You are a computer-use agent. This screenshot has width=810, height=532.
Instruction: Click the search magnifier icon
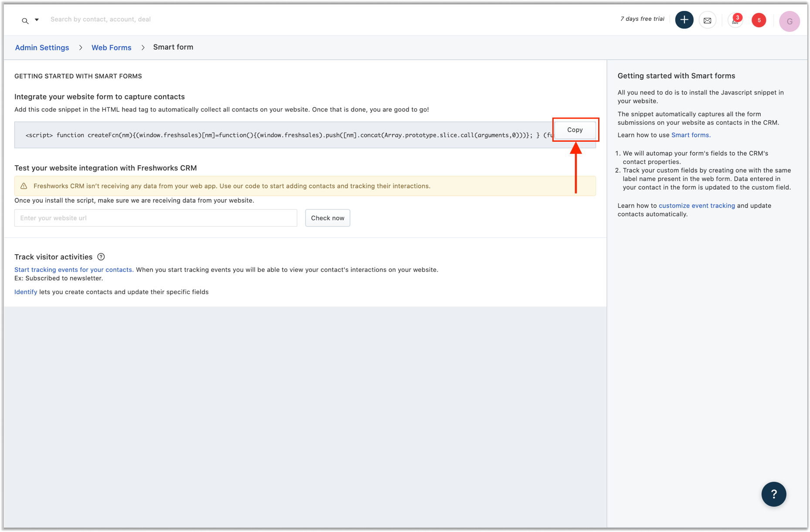tap(25, 20)
